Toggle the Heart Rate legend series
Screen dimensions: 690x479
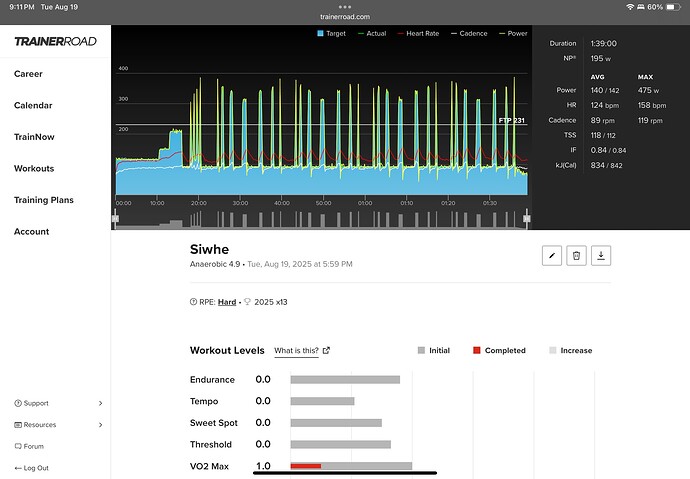tap(418, 33)
